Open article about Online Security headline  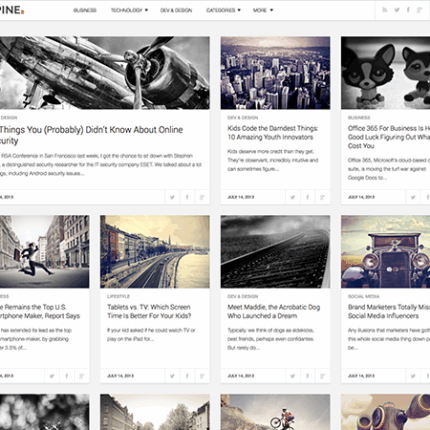91,135
